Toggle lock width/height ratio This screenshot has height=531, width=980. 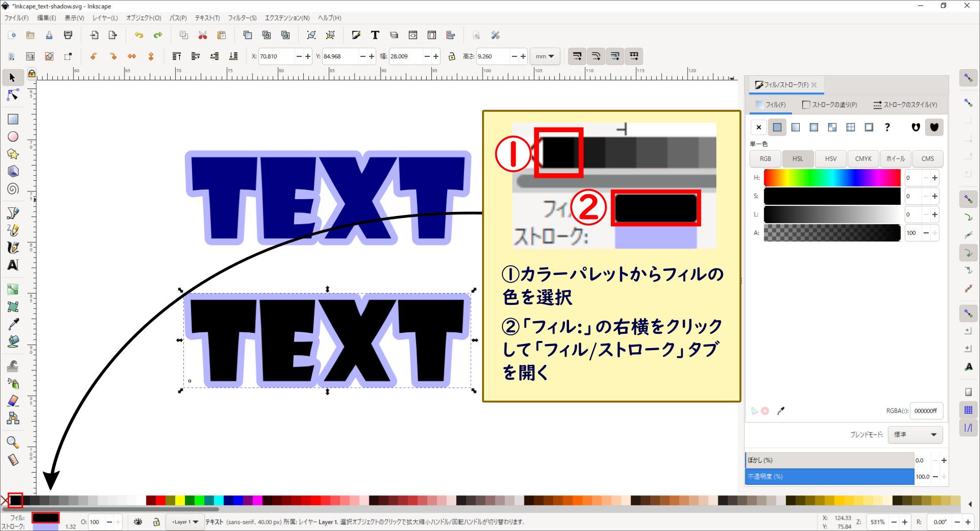click(452, 56)
